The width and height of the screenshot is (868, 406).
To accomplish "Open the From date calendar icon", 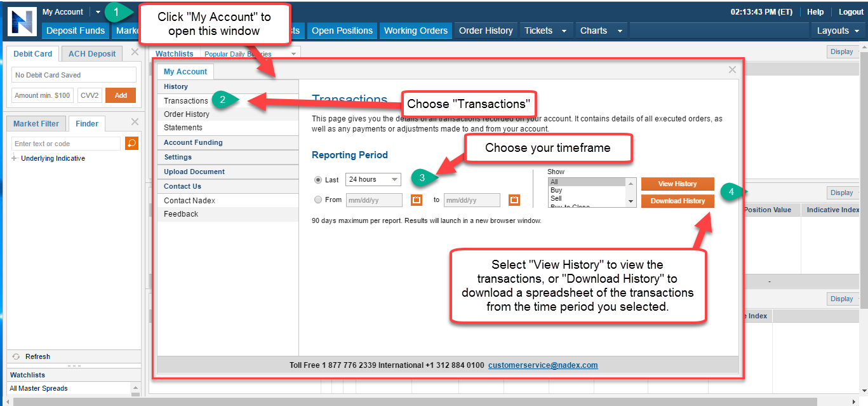I will pyautogui.click(x=417, y=200).
